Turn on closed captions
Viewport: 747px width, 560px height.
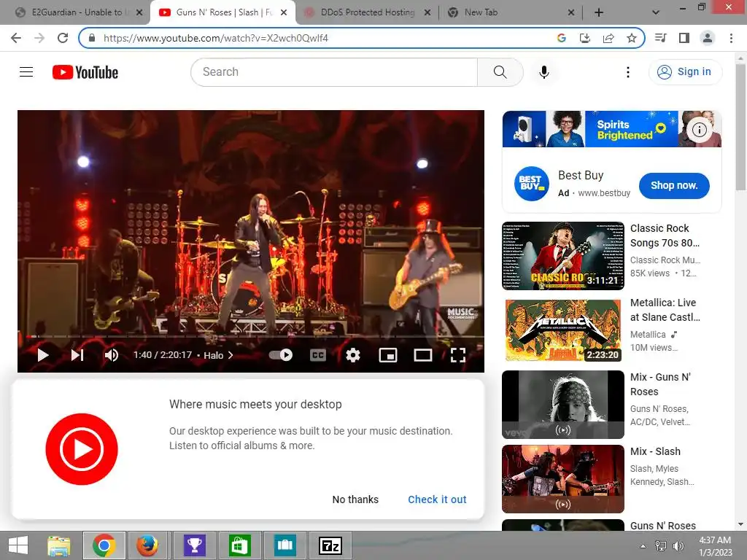point(318,355)
